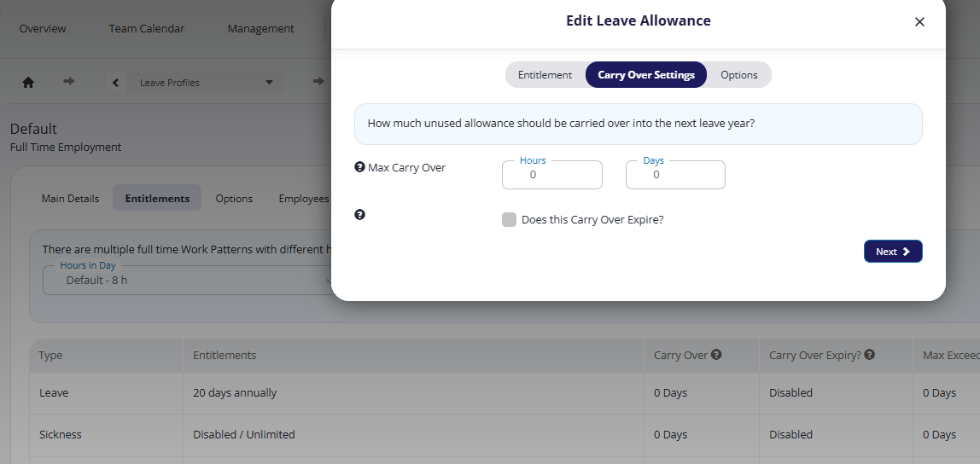Click the arrow icon after the home breadcrumb
The height and width of the screenshot is (464, 980).
(69, 81)
